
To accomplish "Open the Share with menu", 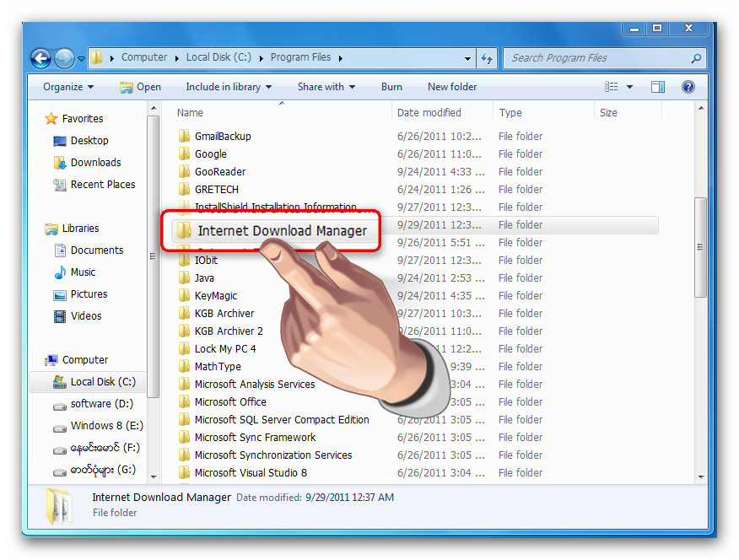I will [x=326, y=87].
